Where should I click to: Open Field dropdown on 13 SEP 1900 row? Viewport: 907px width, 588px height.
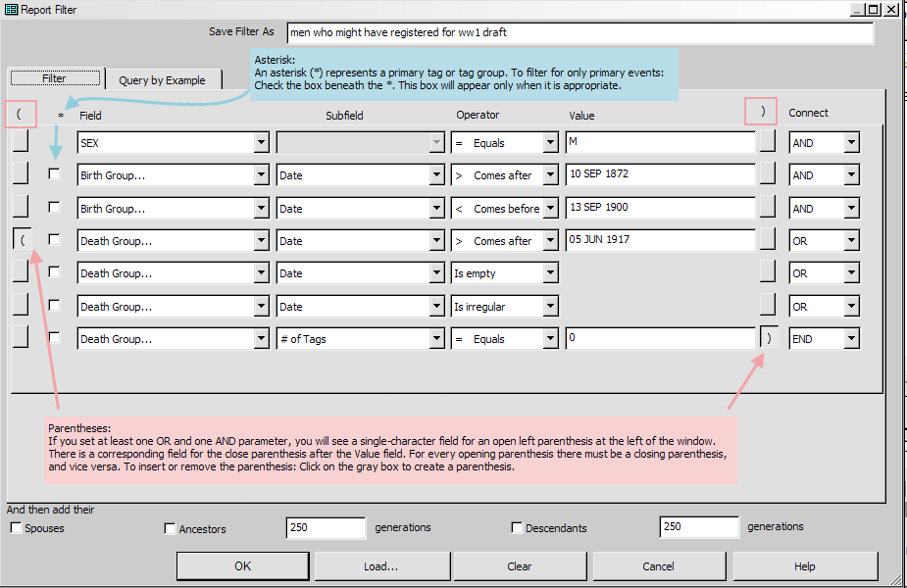pyautogui.click(x=261, y=208)
